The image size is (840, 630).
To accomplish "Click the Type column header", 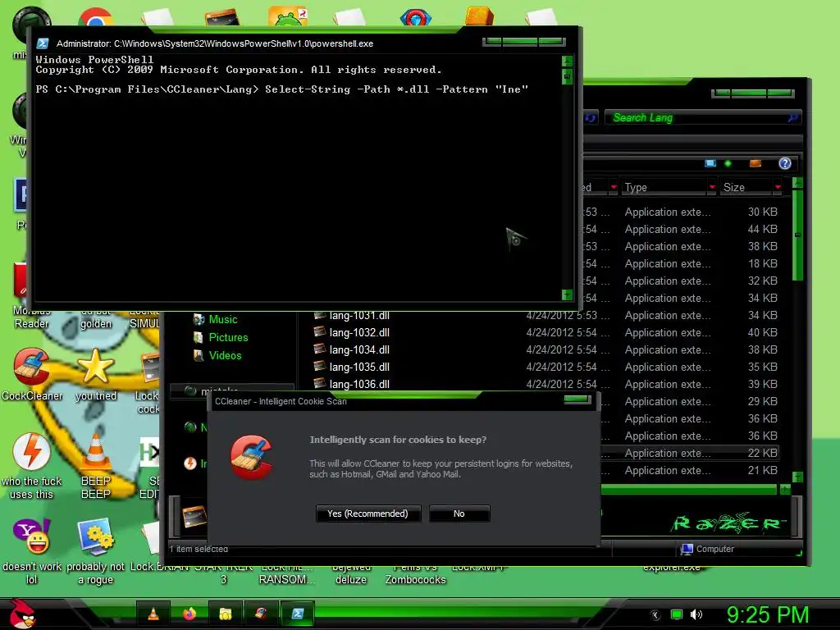I will pos(664,187).
